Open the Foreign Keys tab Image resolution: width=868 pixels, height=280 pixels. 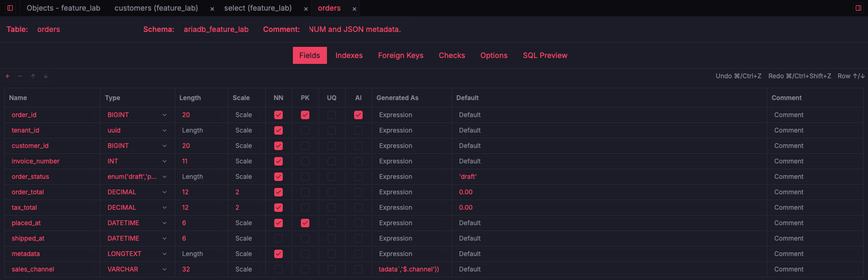coord(400,55)
